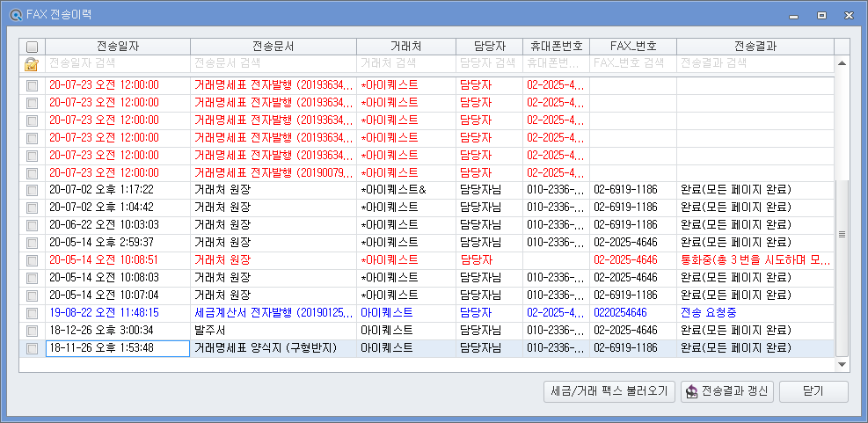Click the red fax number 02-2025-4646

[x=633, y=260]
